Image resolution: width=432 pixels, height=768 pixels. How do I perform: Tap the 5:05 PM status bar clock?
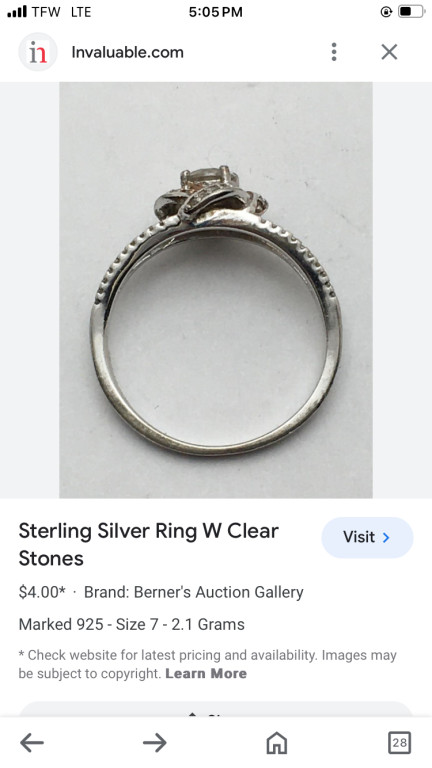(x=216, y=12)
